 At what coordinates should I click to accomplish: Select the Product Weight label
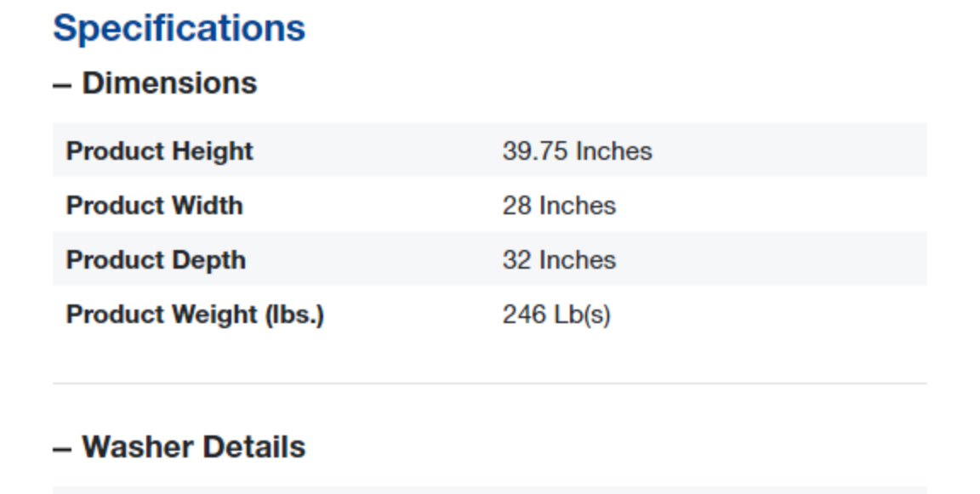pos(162,315)
